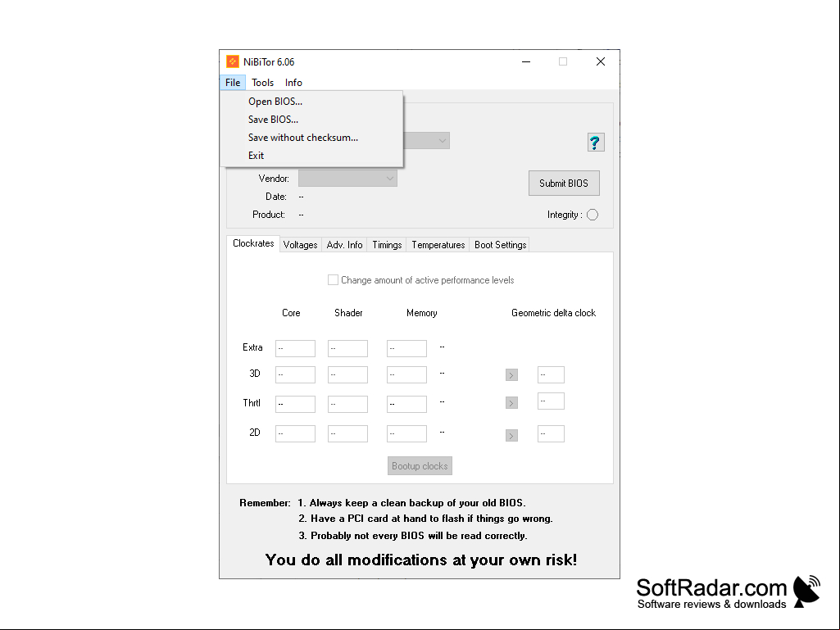Viewport: 840px width, 630px height.
Task: Minimize the NiBiTor window
Action: pyautogui.click(x=526, y=61)
